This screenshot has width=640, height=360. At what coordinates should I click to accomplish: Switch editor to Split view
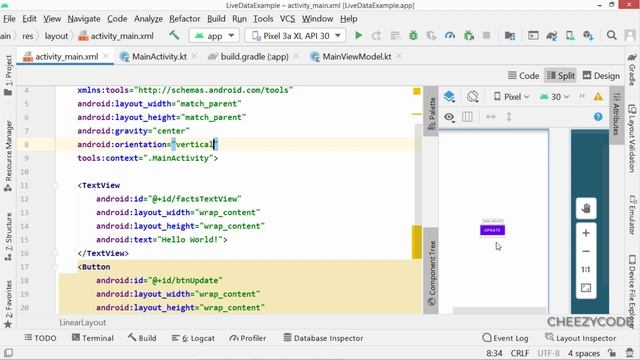tap(560, 76)
